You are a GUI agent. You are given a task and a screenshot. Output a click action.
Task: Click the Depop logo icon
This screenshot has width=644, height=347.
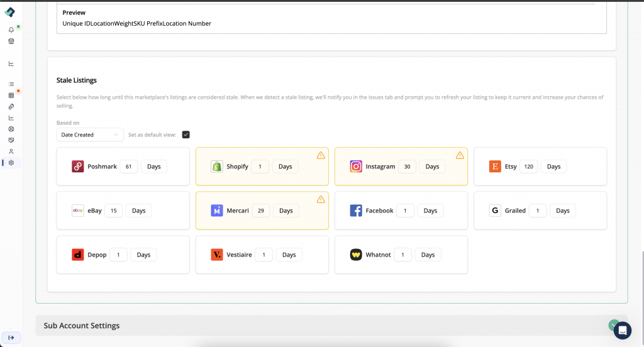[x=77, y=255]
